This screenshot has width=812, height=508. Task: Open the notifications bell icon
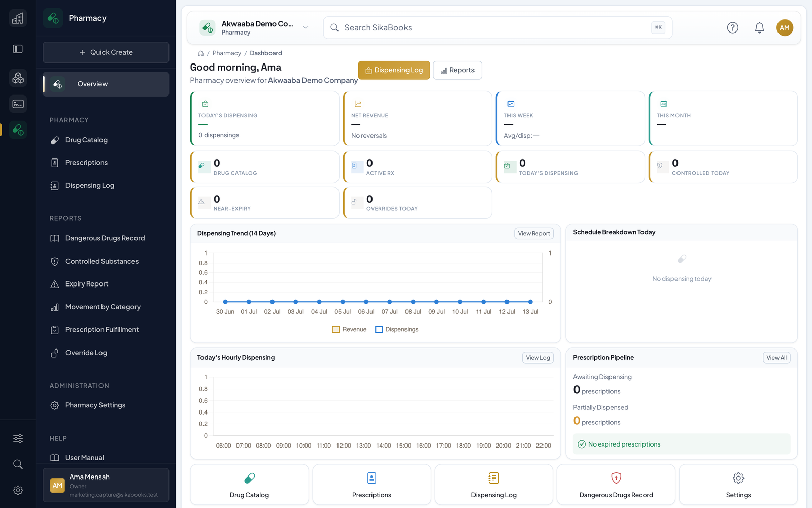pos(759,28)
